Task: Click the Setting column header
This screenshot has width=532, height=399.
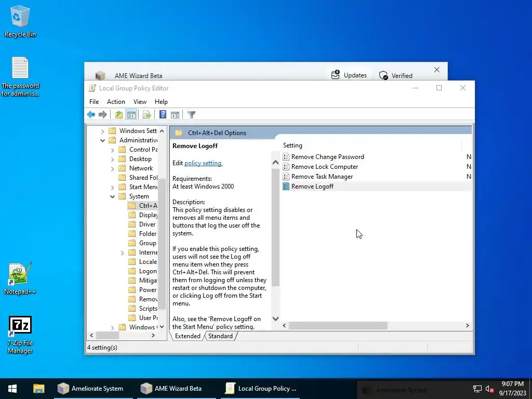Action: (x=371, y=145)
